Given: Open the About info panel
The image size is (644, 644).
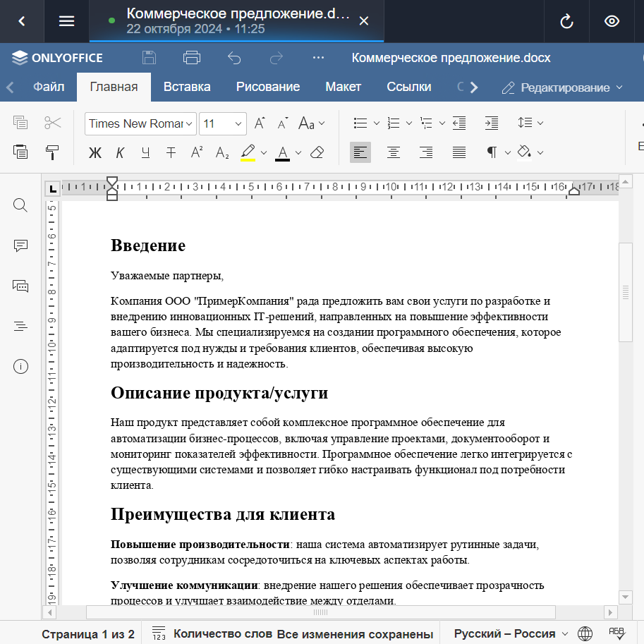Looking at the screenshot, I should [x=20, y=366].
